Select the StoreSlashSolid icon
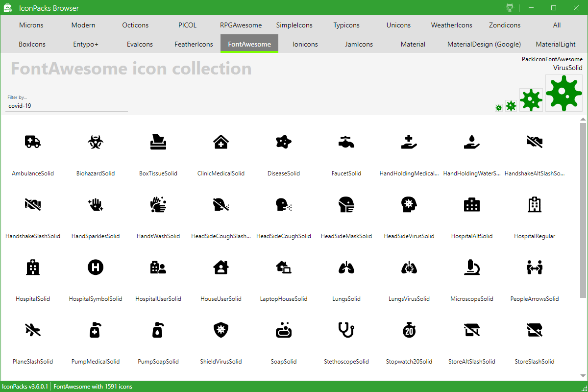The height and width of the screenshot is (392, 588). point(535,330)
